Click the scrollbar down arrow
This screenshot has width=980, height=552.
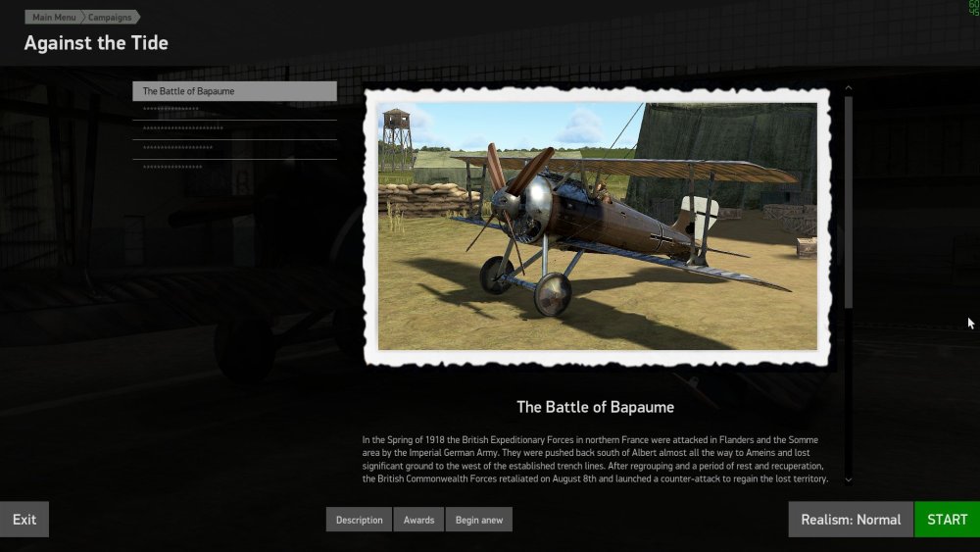coord(848,480)
